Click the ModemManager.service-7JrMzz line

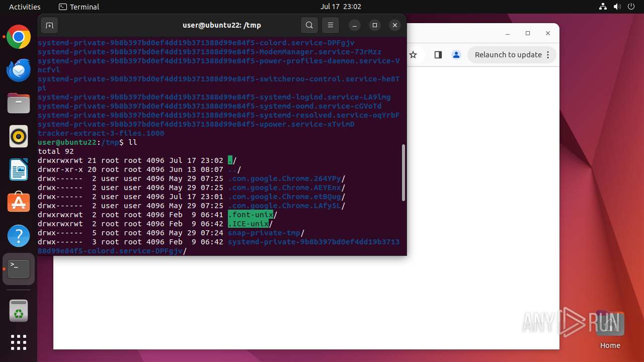[210, 52]
